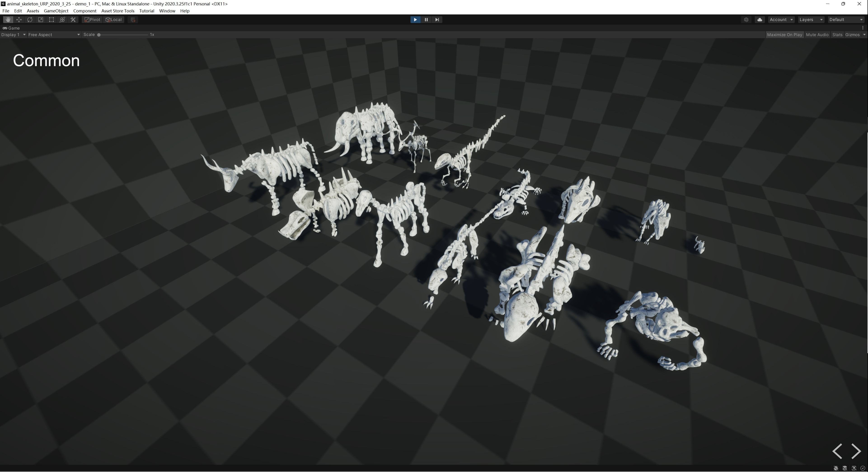Open the Game tab options menu
The height and width of the screenshot is (472, 868).
863,28
